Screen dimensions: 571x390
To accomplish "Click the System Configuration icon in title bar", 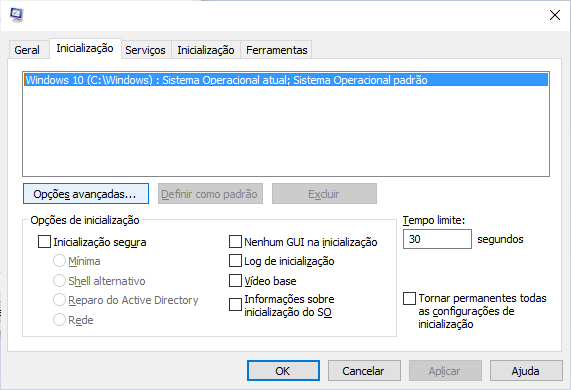I will point(16,15).
